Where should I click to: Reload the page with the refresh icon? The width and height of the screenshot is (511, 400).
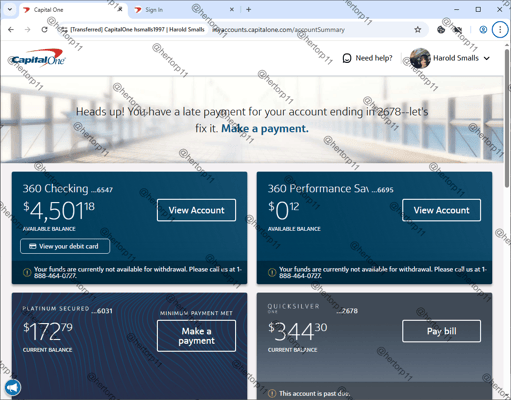click(x=44, y=30)
